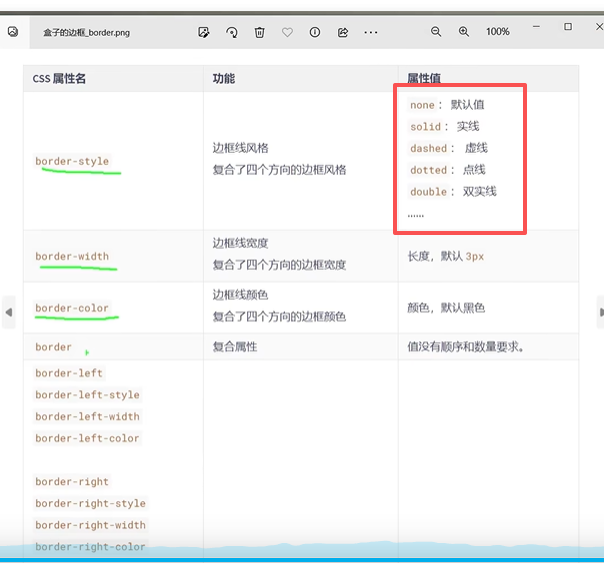Click the '复合属性' cell text
The height and width of the screenshot is (563, 604).
[x=235, y=347]
